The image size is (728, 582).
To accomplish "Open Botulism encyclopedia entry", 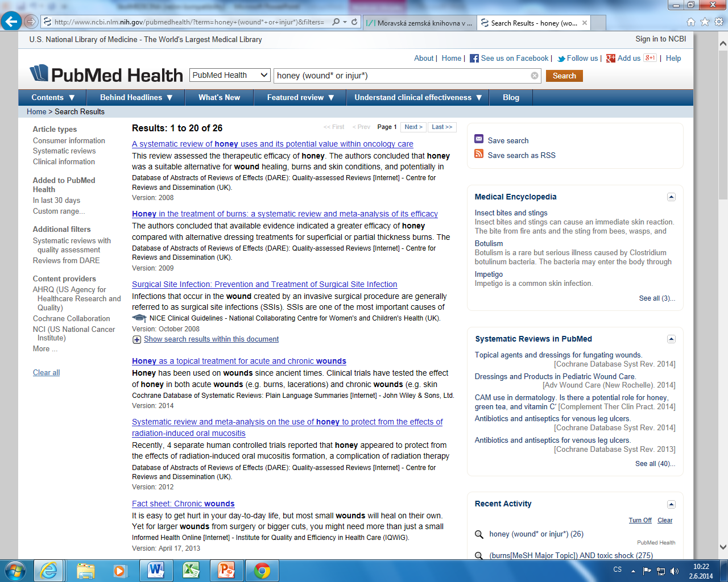I will (489, 243).
